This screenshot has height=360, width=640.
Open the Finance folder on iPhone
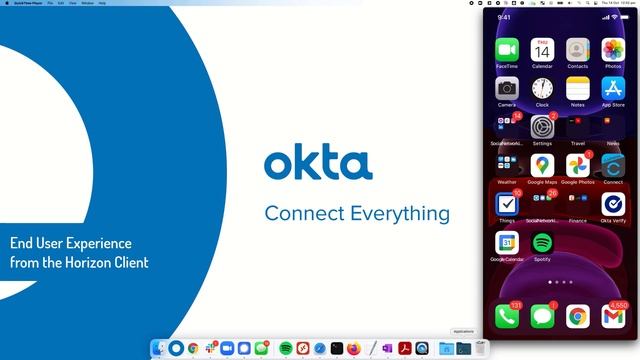click(x=578, y=204)
